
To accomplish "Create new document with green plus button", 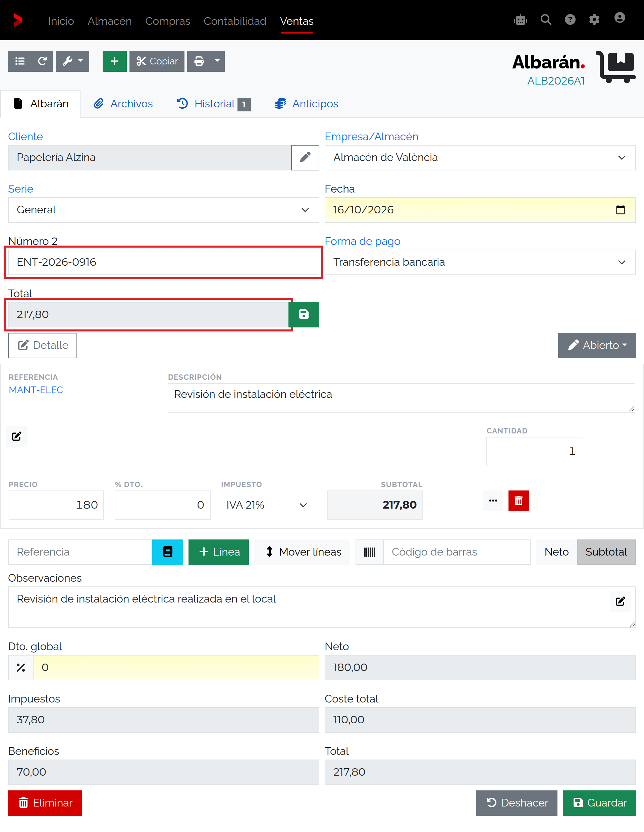I will pyautogui.click(x=115, y=61).
